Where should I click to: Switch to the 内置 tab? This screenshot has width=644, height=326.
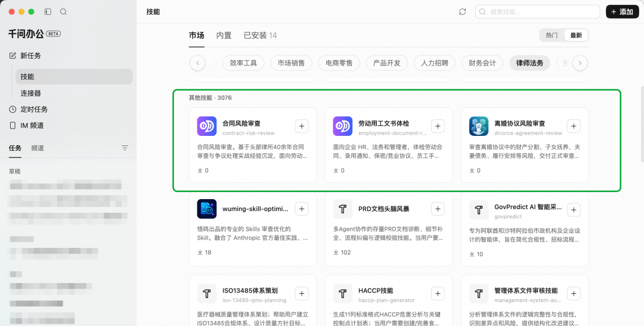(x=224, y=35)
